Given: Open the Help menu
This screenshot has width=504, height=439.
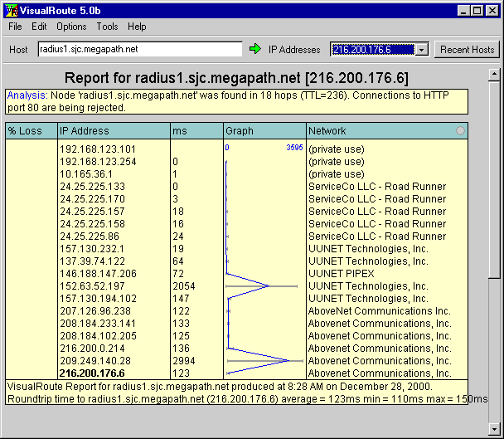Looking at the screenshot, I should click(x=137, y=27).
